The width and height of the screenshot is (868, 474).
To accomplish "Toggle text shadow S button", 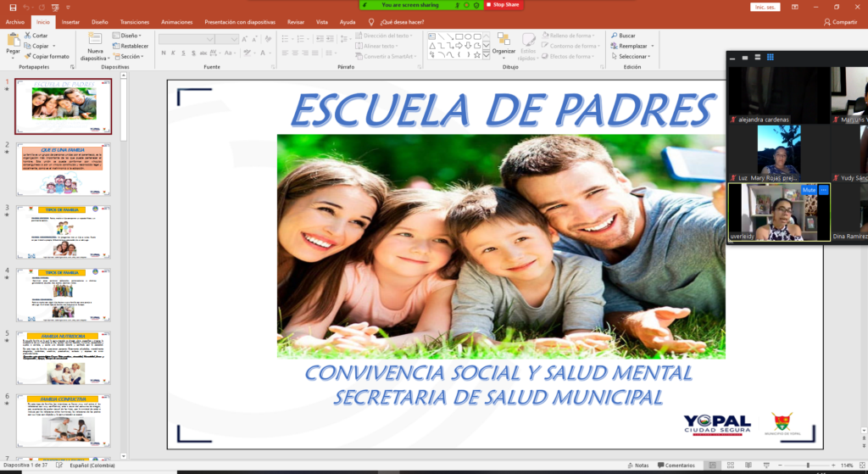I will 193,53.
